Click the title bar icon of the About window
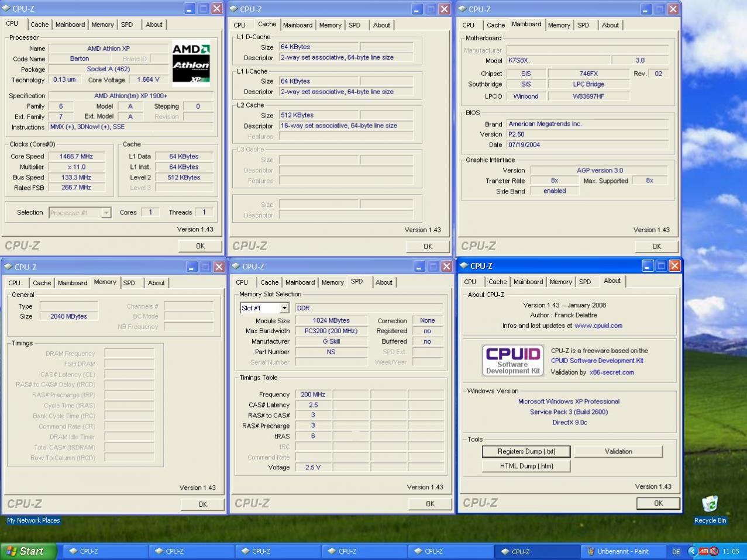747x560 pixels. 464,266
